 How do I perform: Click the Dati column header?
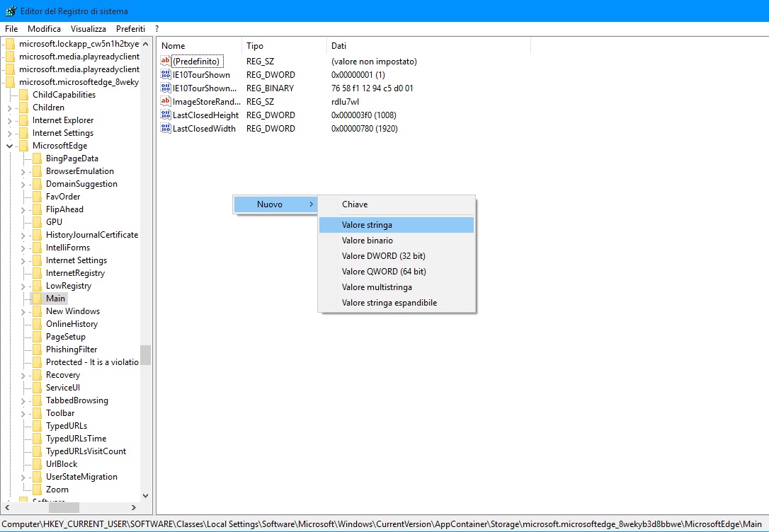(428, 45)
